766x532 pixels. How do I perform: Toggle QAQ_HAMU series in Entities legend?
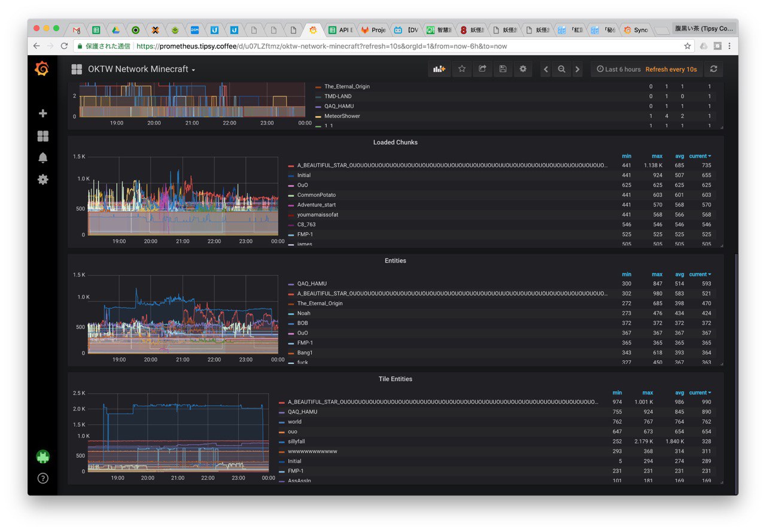[x=312, y=284]
